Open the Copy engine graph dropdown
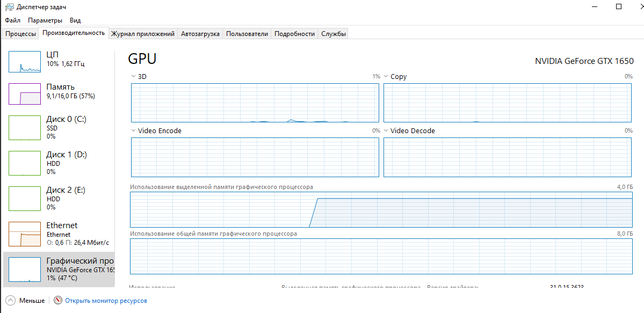644x313 pixels. (x=386, y=77)
